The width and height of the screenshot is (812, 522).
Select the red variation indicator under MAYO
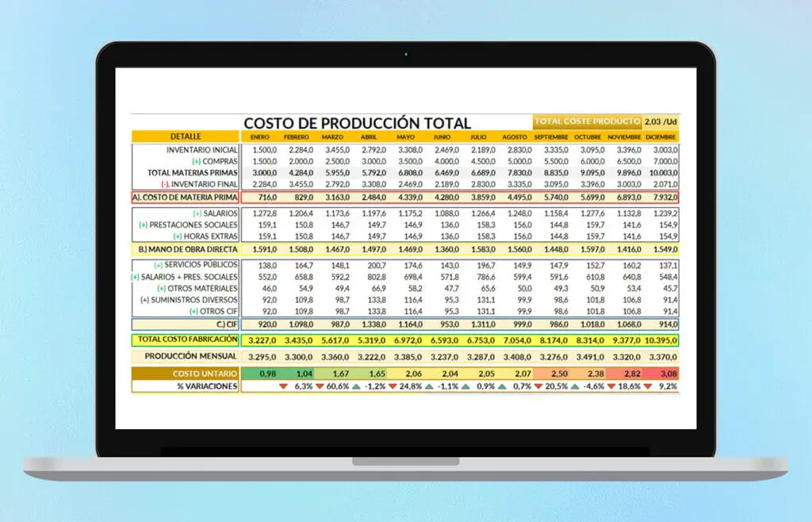pos(392,387)
